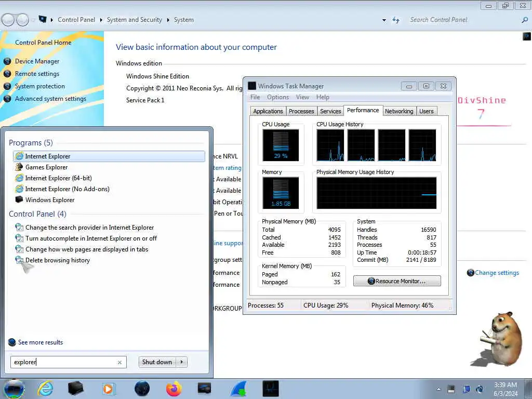
Task: Click the Back button in Control Panel
Action: pyautogui.click(x=8, y=20)
